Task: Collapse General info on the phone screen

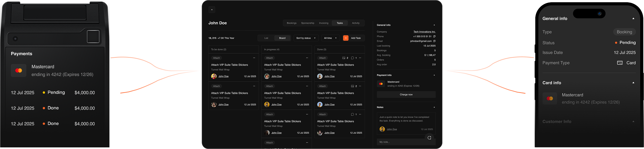Action: [x=633, y=19]
